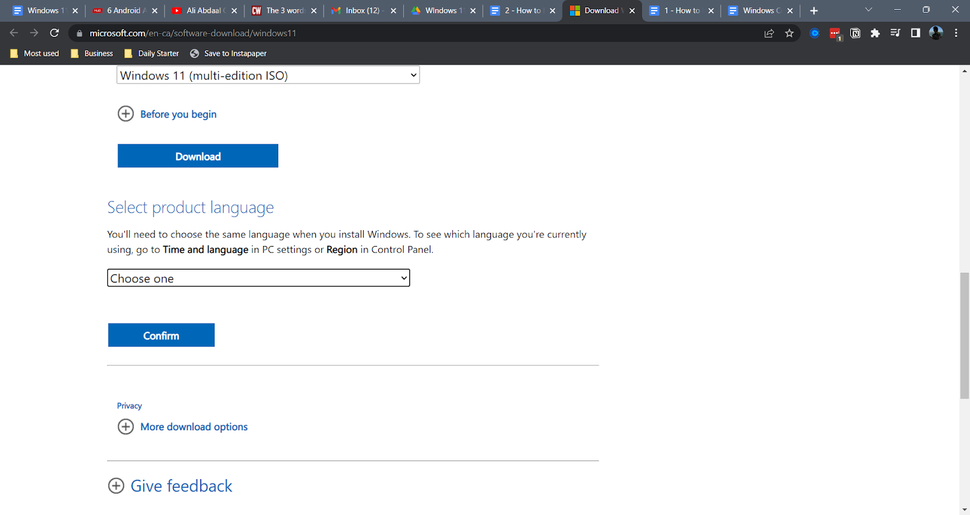Image resolution: width=970 pixels, height=515 pixels.
Task: Go back using the browser back arrow
Action: (14, 33)
